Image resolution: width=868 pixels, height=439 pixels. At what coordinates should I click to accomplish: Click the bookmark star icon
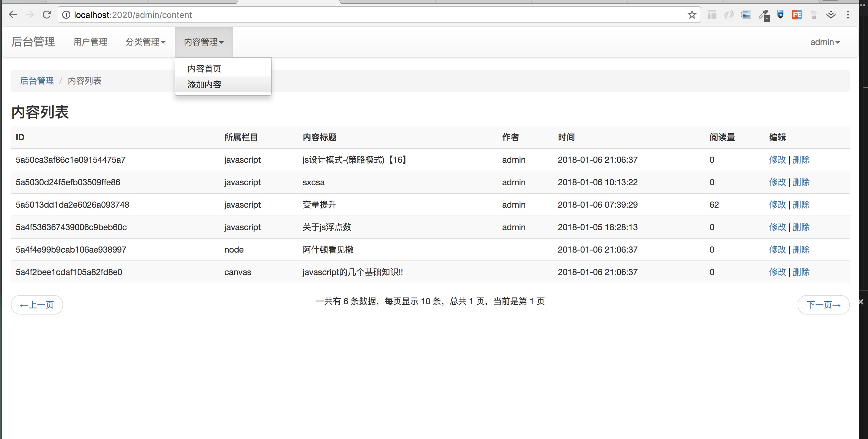(692, 15)
